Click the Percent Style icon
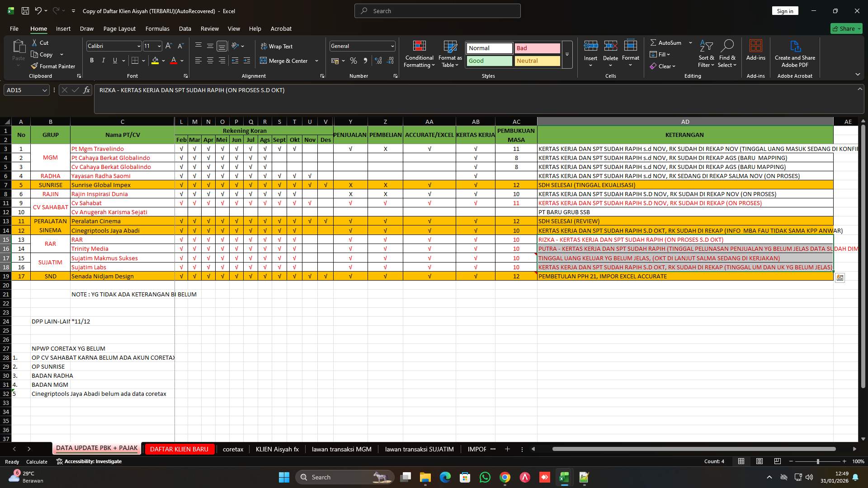This screenshot has height=488, width=868. click(x=354, y=61)
